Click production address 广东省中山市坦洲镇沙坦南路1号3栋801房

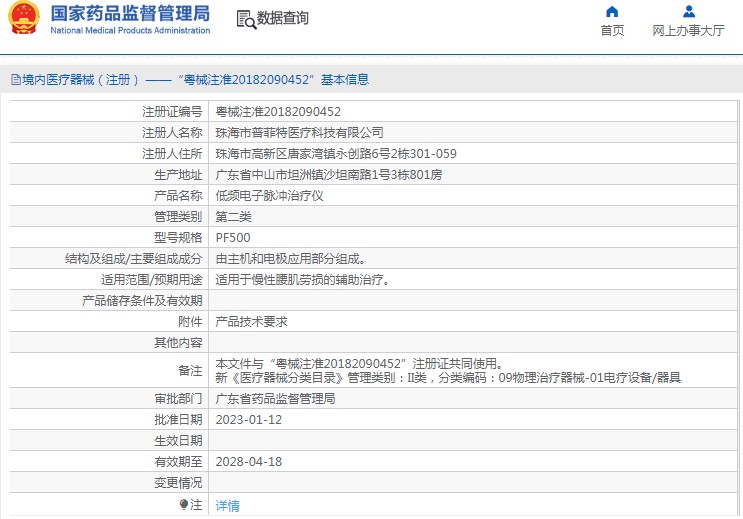click(329, 175)
